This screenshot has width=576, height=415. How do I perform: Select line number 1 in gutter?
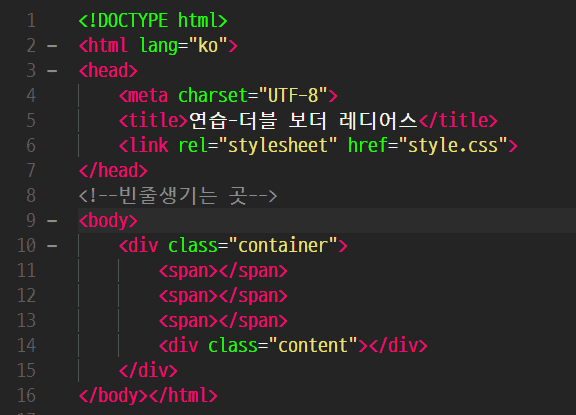coord(31,21)
